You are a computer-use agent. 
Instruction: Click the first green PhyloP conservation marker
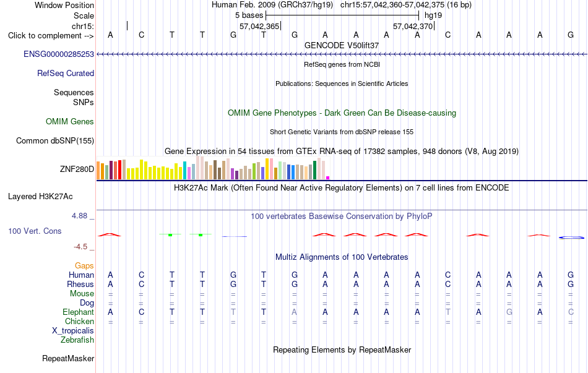(x=170, y=234)
